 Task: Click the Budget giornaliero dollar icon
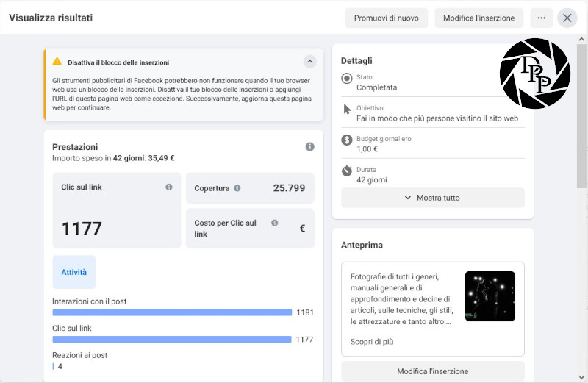click(x=347, y=140)
